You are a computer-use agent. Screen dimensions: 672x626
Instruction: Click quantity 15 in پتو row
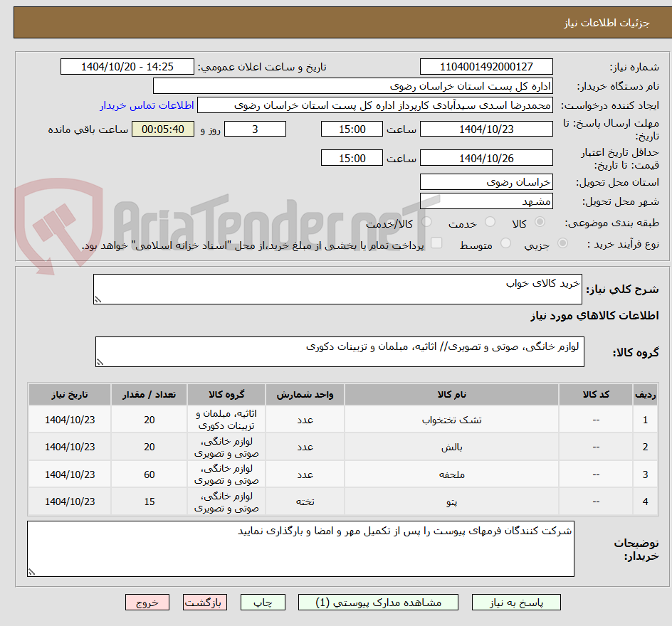pos(149,502)
